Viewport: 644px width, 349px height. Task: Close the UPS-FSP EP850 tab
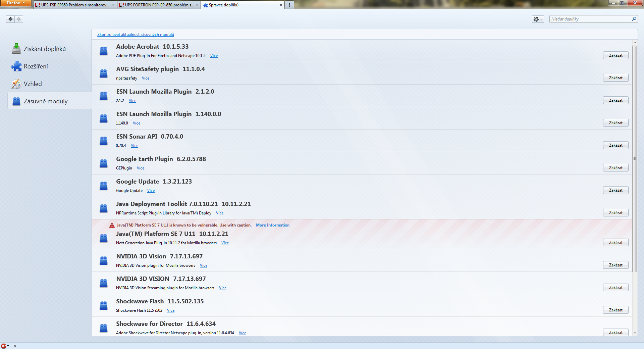[113, 5]
